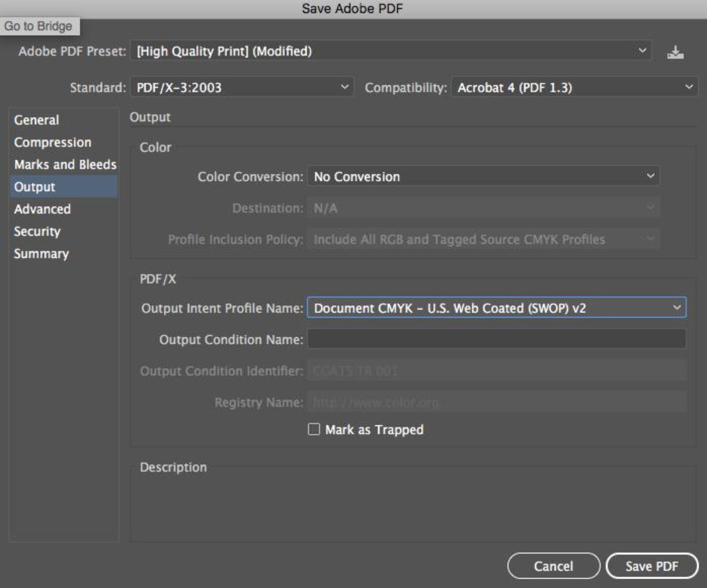Viewport: 707px width, 588px height.
Task: Switch to the Compression section
Action: 64,142
